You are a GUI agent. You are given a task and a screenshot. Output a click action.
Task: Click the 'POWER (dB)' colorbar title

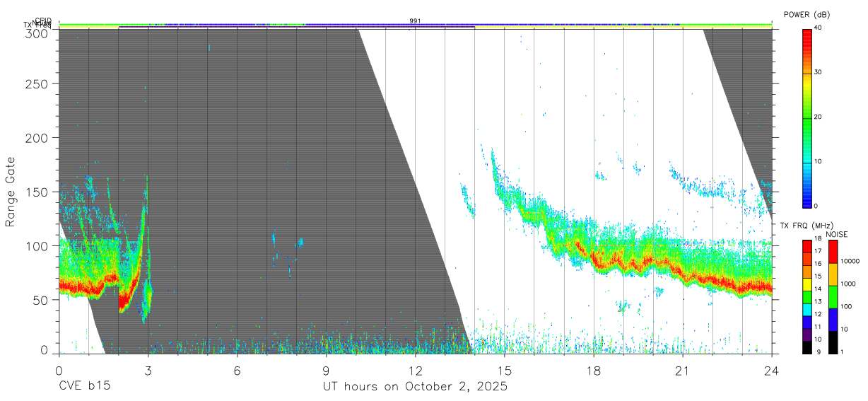point(807,15)
